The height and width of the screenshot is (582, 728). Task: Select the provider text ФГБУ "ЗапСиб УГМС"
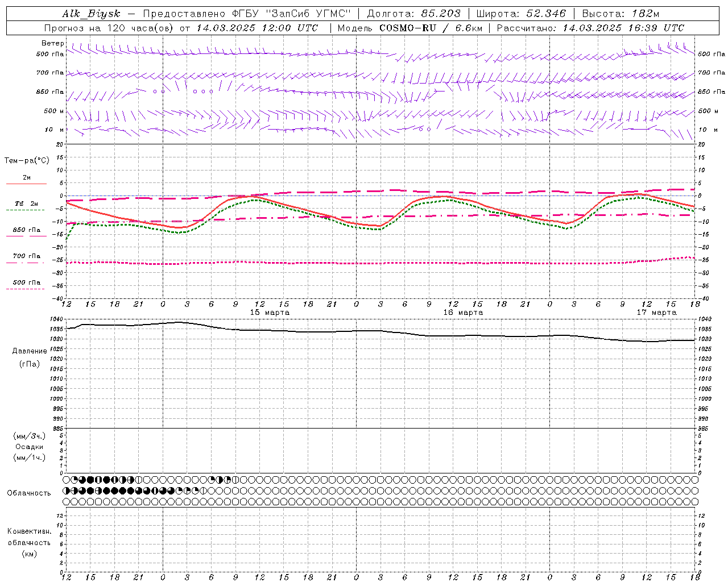[292, 14]
